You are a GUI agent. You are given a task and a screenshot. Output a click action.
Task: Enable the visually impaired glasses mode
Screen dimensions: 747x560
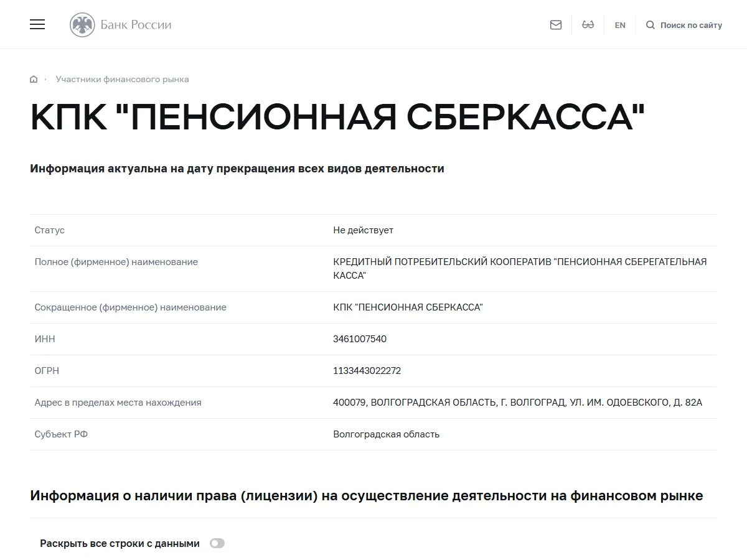[588, 25]
